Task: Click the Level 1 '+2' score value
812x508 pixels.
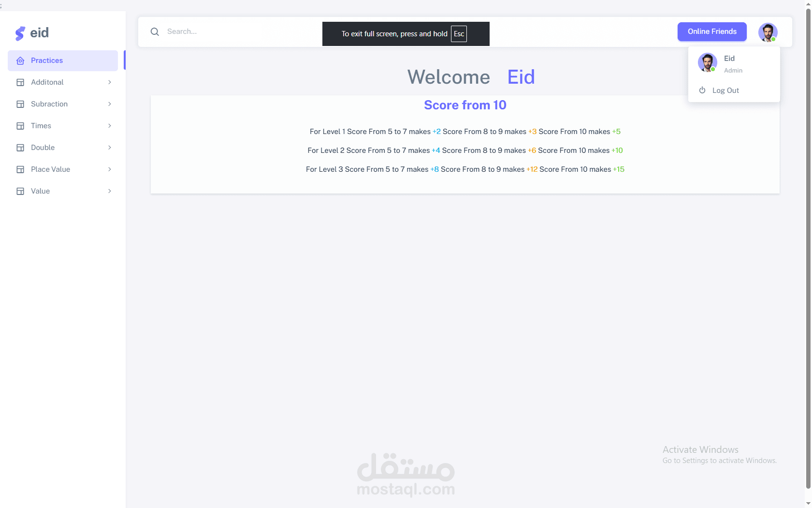Action: 436,132
